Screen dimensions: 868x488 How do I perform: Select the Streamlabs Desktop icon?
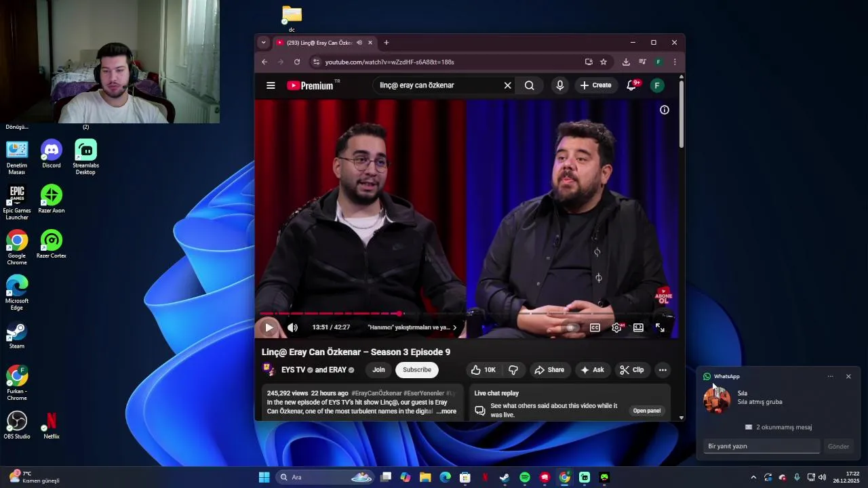[x=85, y=157]
